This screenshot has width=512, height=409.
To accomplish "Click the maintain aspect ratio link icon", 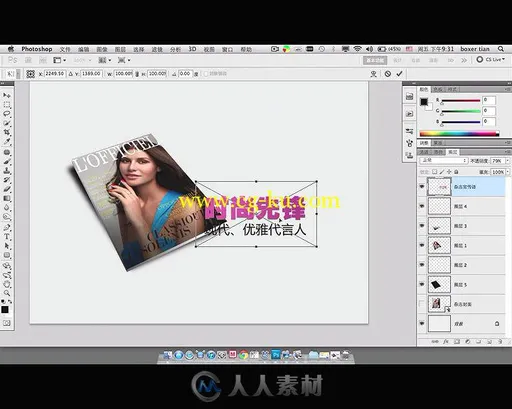I will click(137, 74).
